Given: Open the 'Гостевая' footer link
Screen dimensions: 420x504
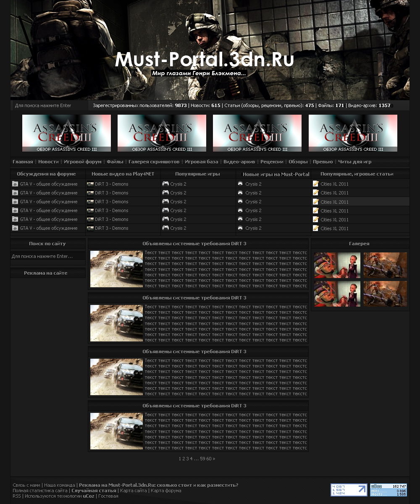Looking at the screenshot, I should click(x=108, y=496).
